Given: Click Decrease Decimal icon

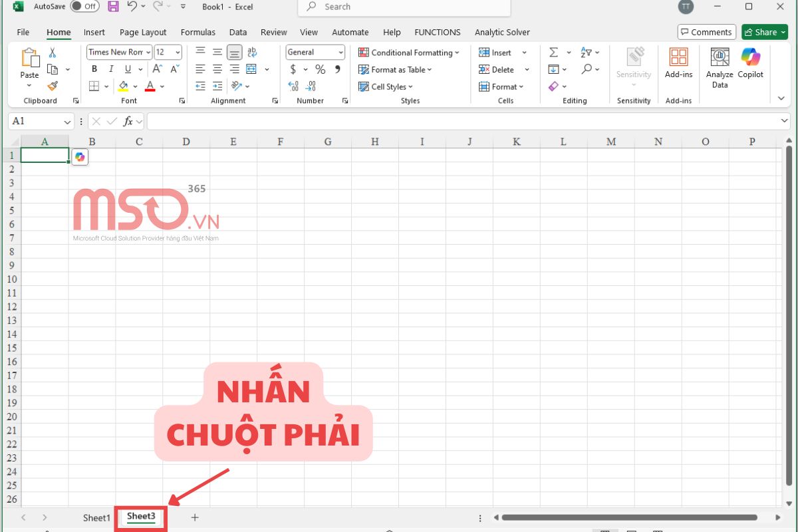Looking at the screenshot, I should (x=311, y=86).
